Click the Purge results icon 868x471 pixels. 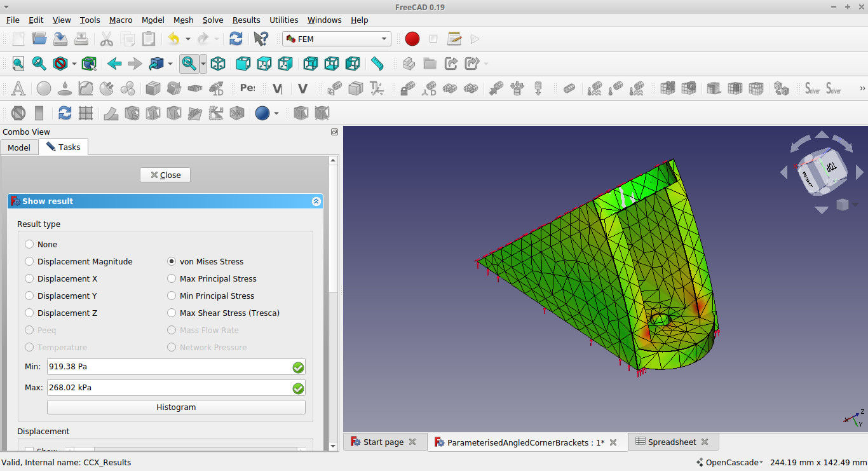[x=18, y=113]
